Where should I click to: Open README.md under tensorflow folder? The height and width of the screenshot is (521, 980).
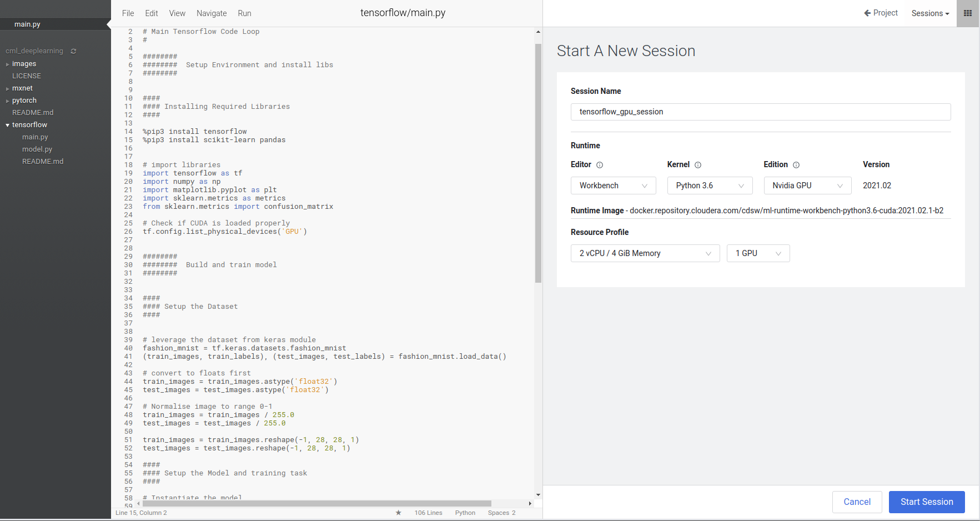pyautogui.click(x=43, y=162)
